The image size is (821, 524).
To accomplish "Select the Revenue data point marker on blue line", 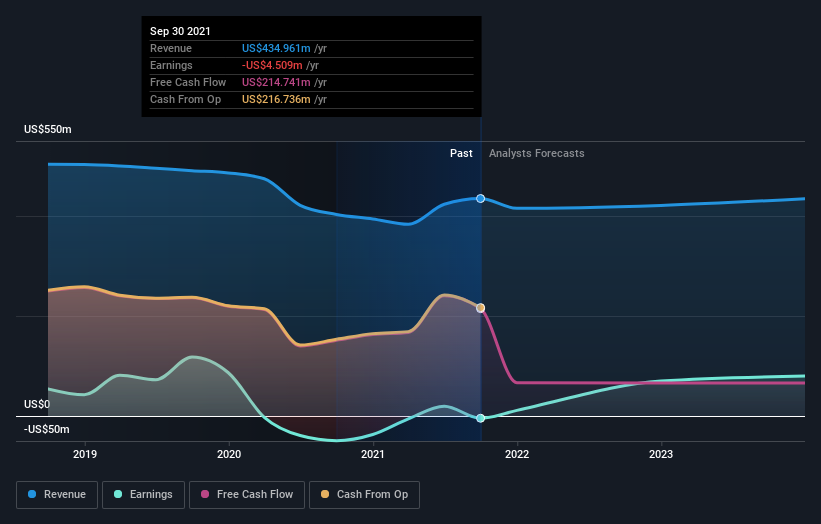I will [481, 199].
